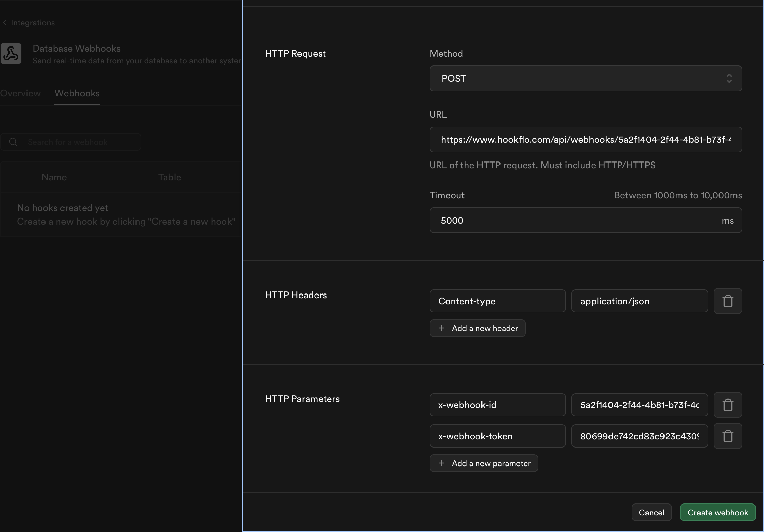Edit the application/json header value field
Viewport: 764px width, 532px height.
pyautogui.click(x=639, y=301)
